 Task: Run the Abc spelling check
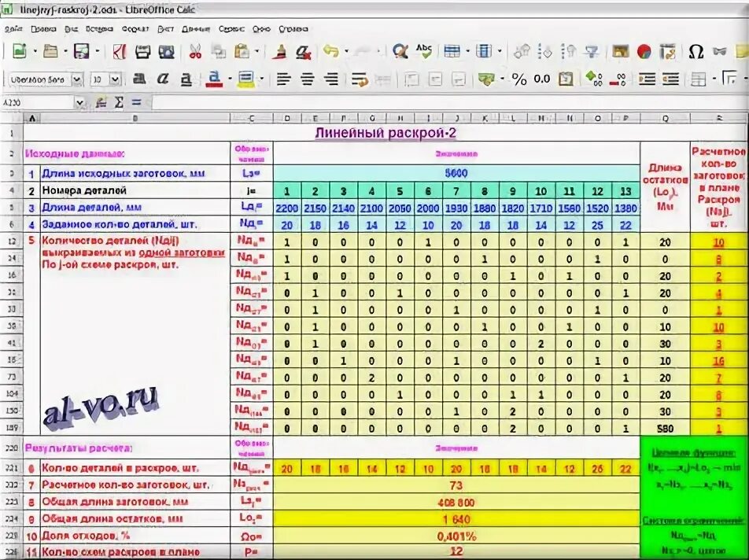click(424, 50)
